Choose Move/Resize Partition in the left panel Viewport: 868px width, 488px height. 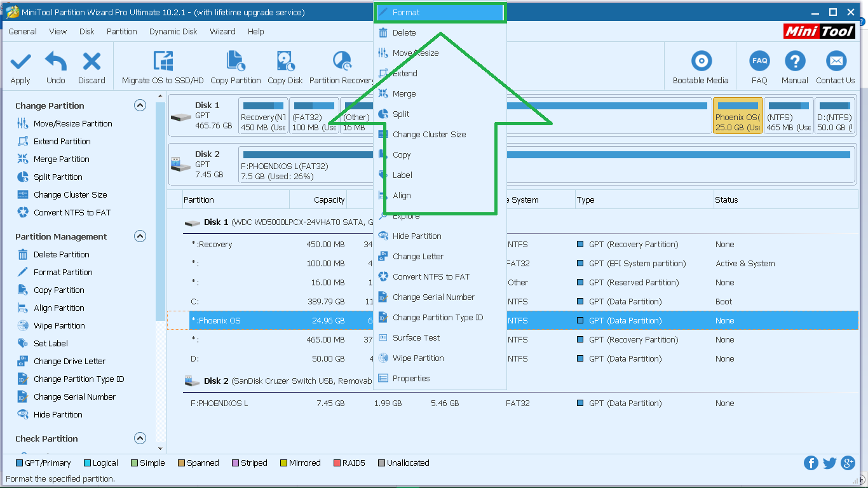72,124
